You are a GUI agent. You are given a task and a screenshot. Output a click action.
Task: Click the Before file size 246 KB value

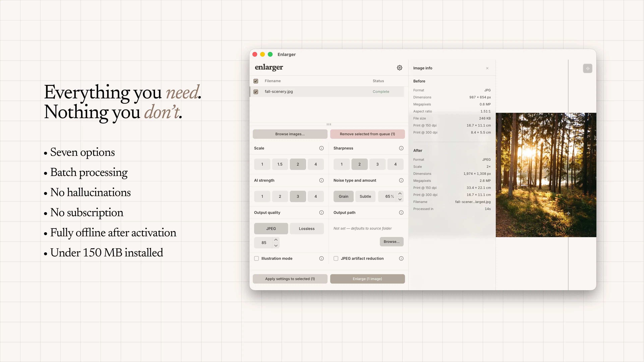click(485, 118)
